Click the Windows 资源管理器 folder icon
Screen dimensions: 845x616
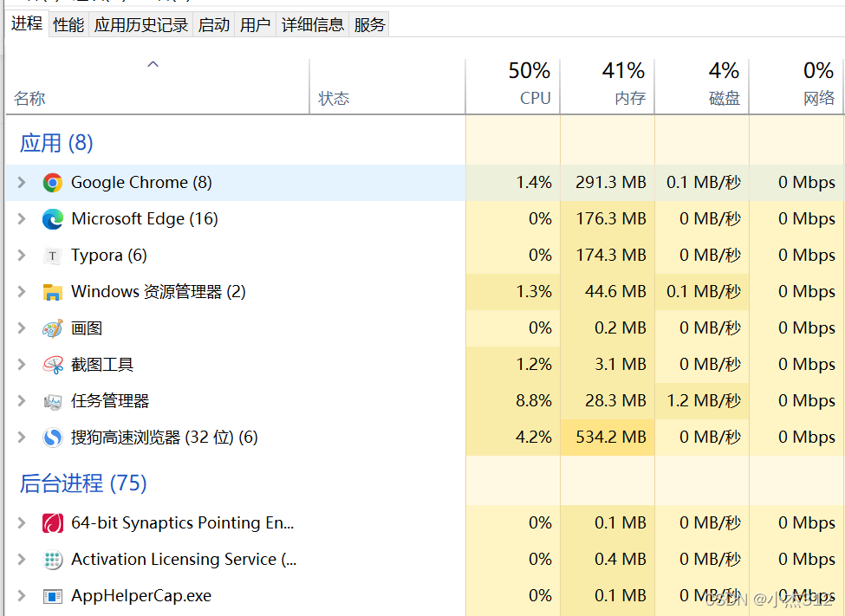[x=53, y=292]
